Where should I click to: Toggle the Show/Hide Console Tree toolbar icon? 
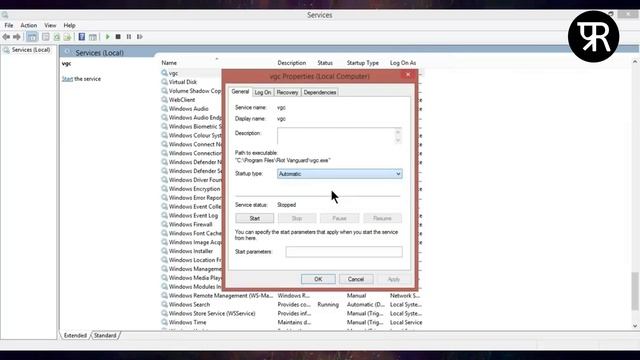click(x=32, y=37)
